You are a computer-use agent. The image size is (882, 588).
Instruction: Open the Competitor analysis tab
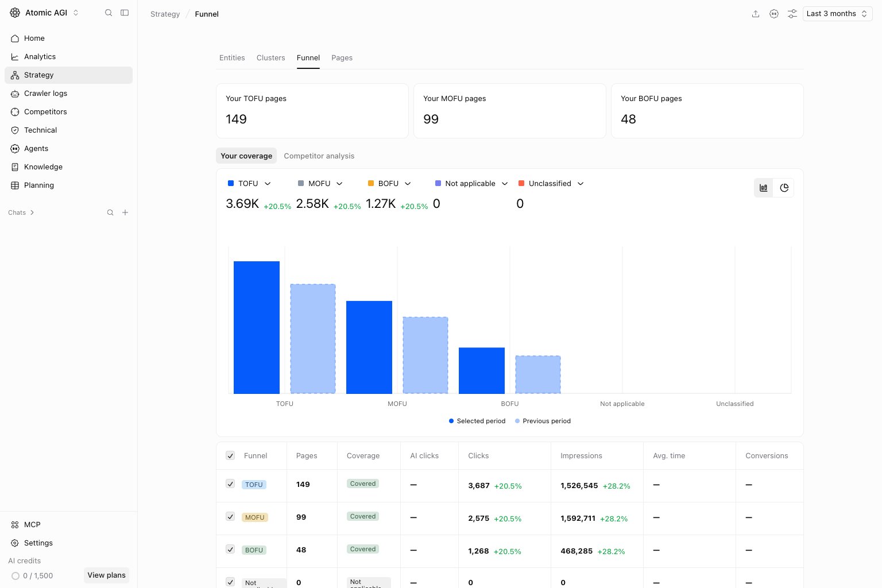pyautogui.click(x=319, y=156)
